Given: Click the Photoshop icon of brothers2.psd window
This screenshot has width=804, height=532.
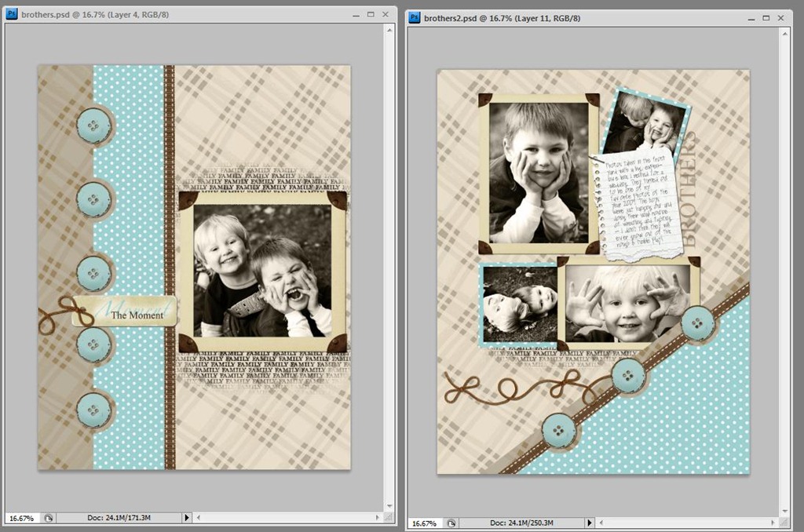Looking at the screenshot, I should pyautogui.click(x=415, y=18).
